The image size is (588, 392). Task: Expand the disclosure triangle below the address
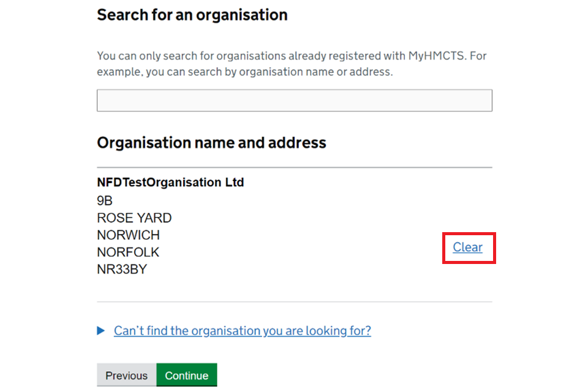click(x=101, y=331)
